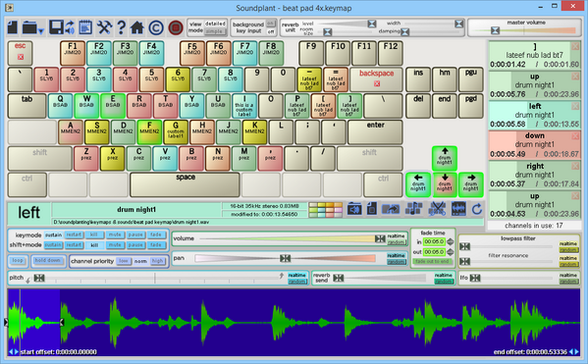Screen dimensions: 588x364
Task: Click the reverb level slider handle
Action: [x=372, y=24]
